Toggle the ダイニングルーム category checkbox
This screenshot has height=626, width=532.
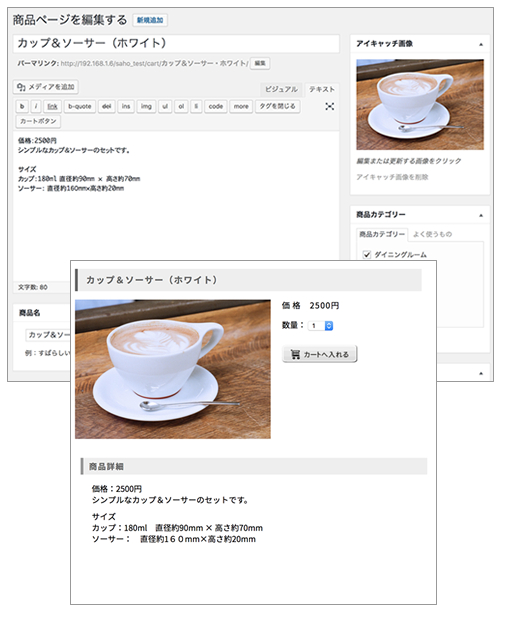click(367, 254)
